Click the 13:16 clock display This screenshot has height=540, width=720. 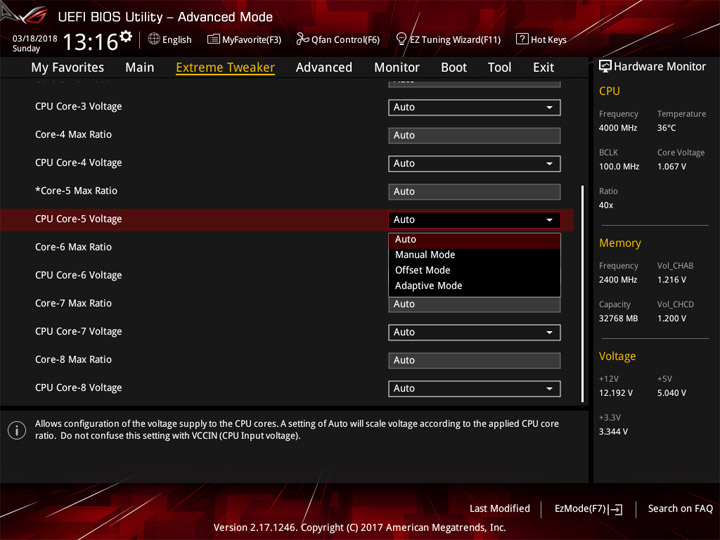pyautogui.click(x=90, y=42)
